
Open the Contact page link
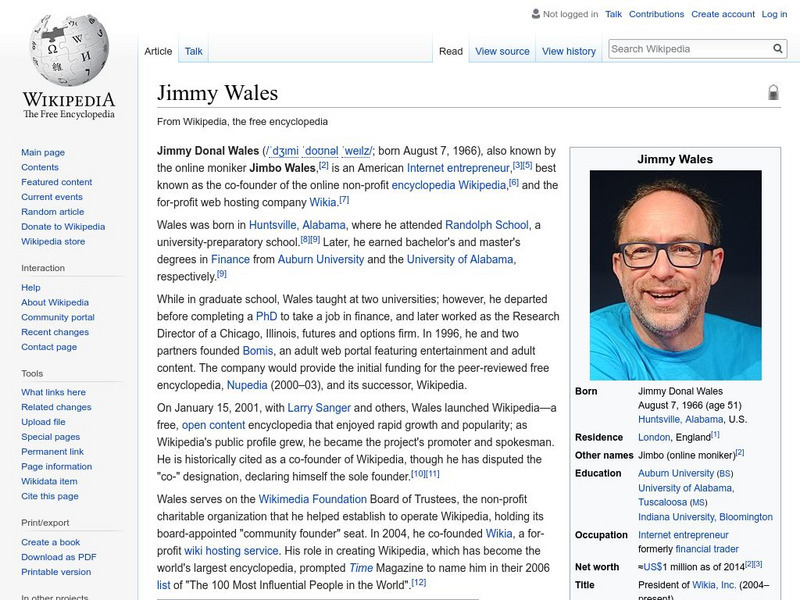(x=49, y=347)
